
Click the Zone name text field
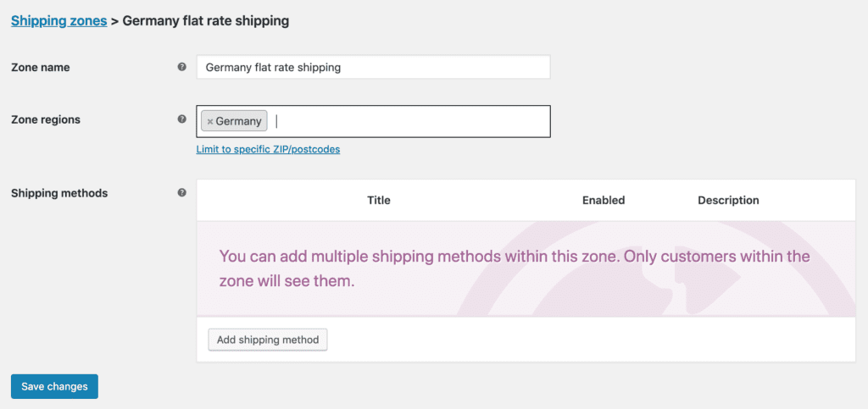tap(373, 67)
